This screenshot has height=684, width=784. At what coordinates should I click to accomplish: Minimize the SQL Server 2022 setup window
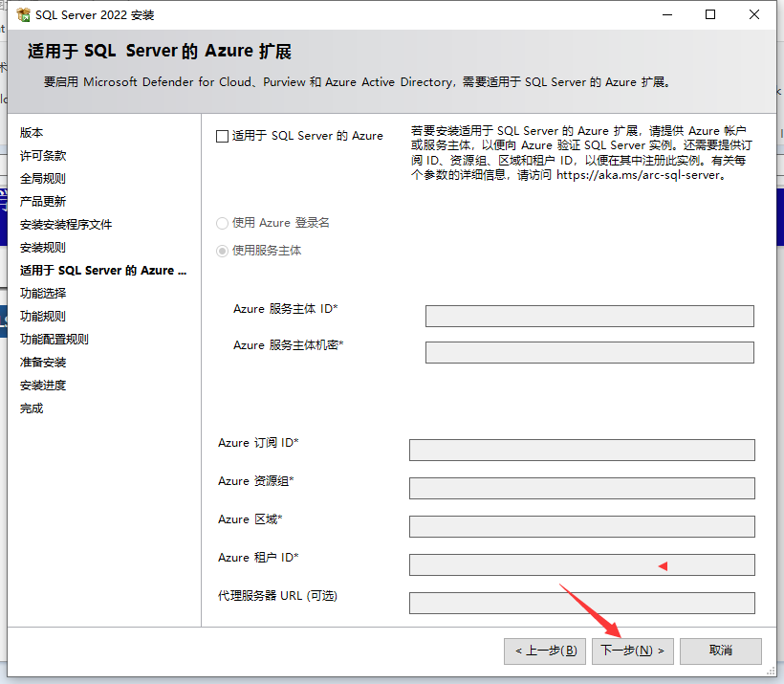point(667,15)
